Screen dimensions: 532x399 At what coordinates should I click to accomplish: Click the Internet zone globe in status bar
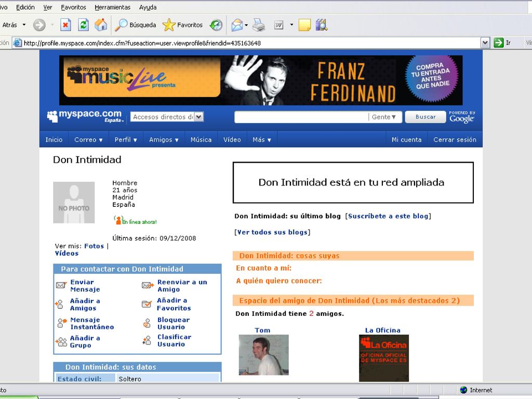[x=463, y=390]
